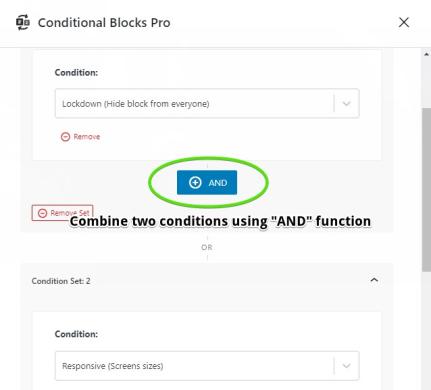Remove the Lockdown condition via Remove link

pos(80,137)
